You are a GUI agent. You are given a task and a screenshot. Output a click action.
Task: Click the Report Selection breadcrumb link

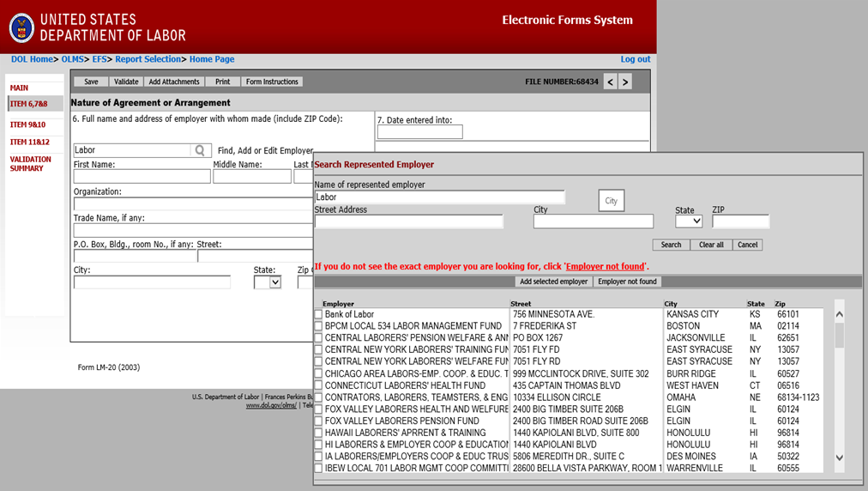click(148, 59)
